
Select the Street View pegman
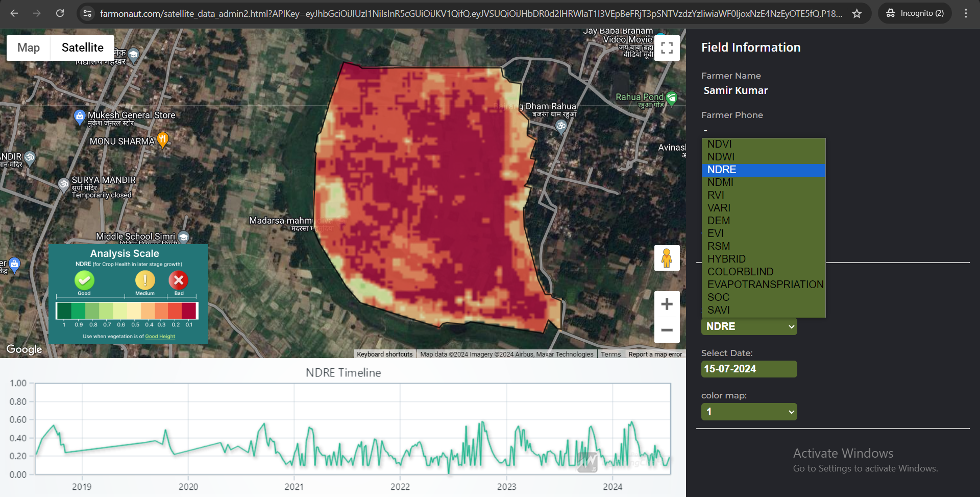(x=667, y=257)
